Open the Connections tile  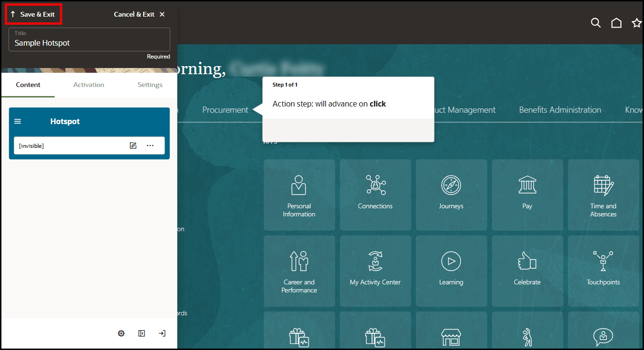click(x=375, y=195)
